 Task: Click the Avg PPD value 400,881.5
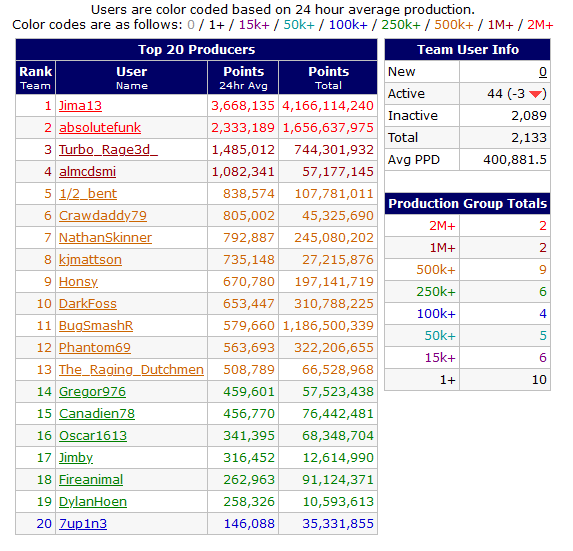[x=515, y=160]
